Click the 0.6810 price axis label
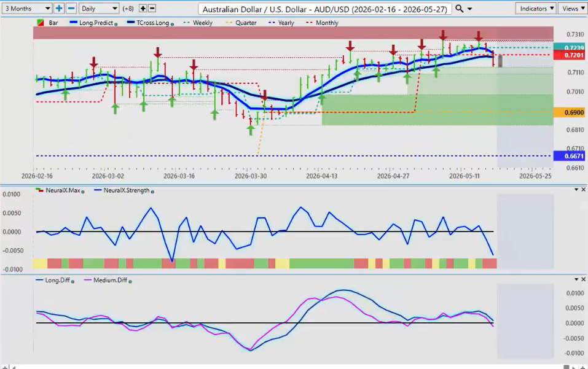 point(575,130)
